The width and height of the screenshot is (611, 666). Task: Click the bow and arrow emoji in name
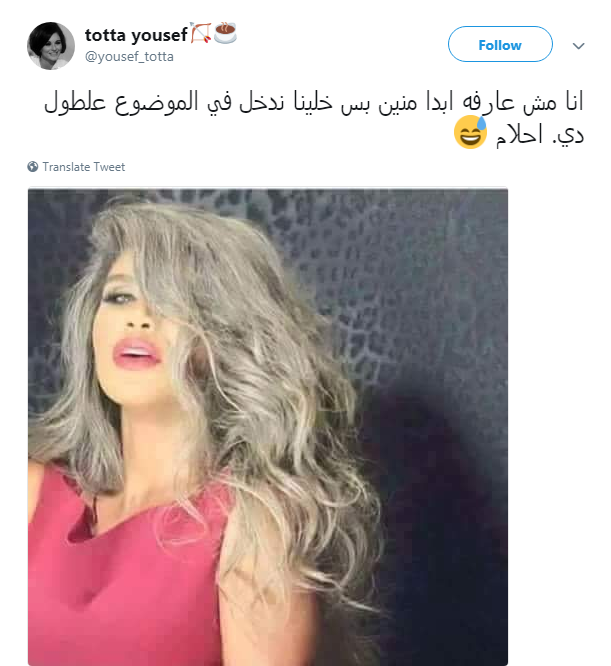(x=200, y=33)
